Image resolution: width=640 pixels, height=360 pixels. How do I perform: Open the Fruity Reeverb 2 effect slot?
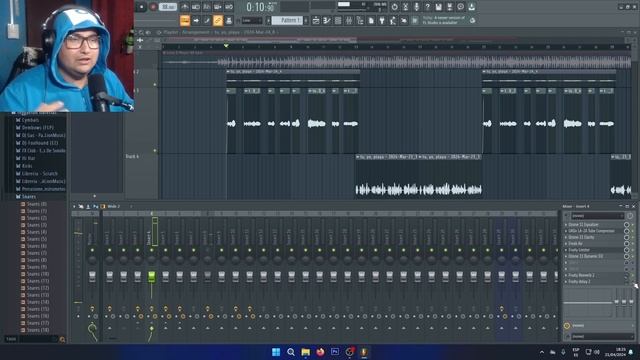(581, 275)
